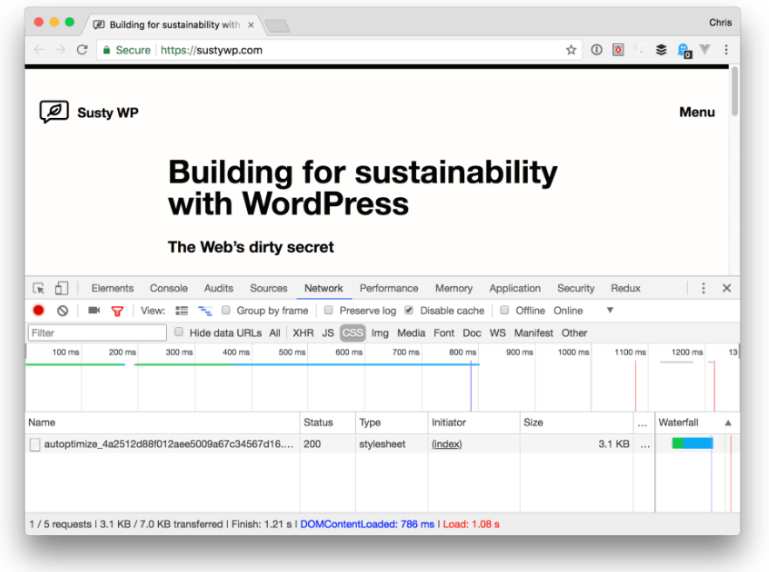The width and height of the screenshot is (769, 572).
Task: Reload the page
Action: pyautogui.click(x=82, y=50)
